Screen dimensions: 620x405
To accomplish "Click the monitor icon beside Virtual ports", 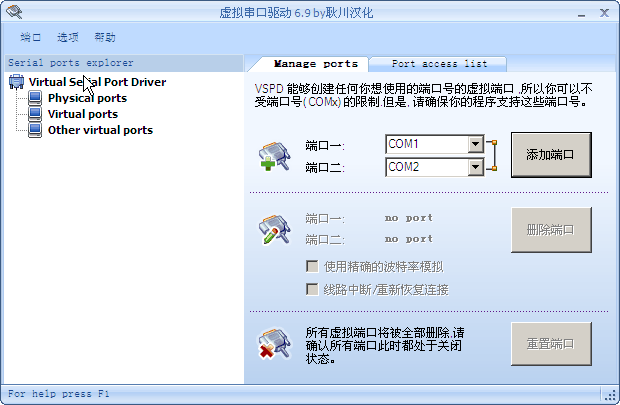I will point(35,114).
